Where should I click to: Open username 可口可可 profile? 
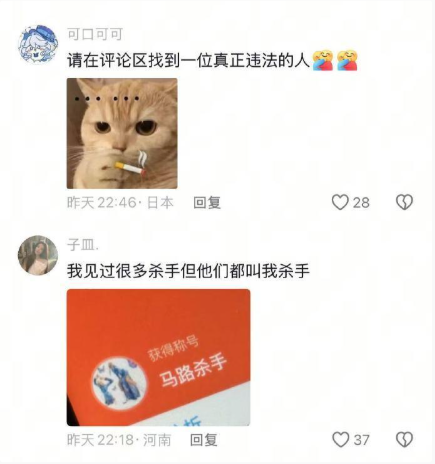pyautogui.click(x=95, y=34)
